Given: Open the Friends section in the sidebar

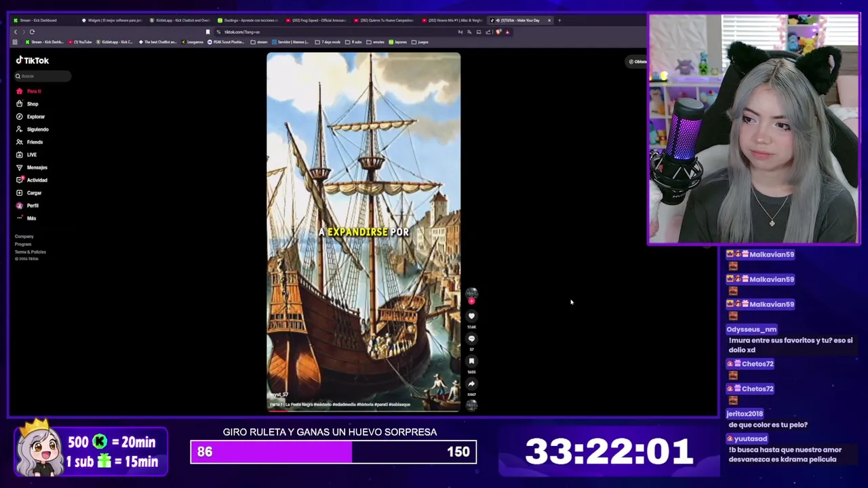Looking at the screenshot, I should coord(30,142).
